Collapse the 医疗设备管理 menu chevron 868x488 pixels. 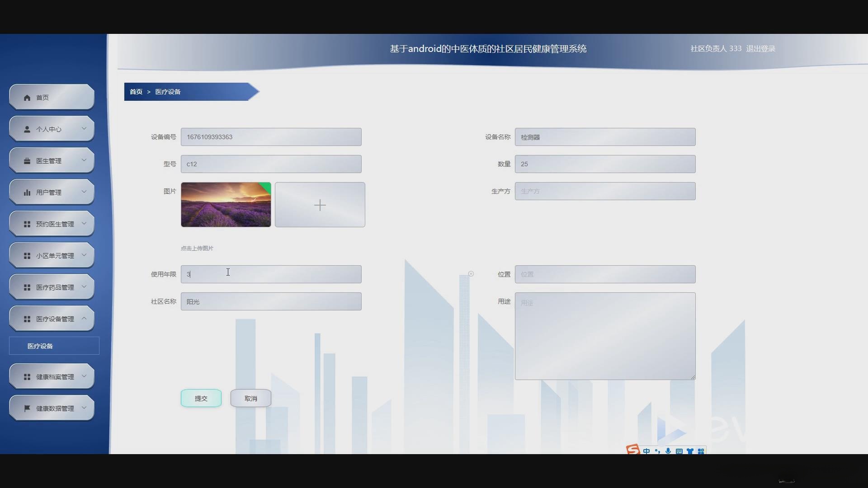(83, 318)
